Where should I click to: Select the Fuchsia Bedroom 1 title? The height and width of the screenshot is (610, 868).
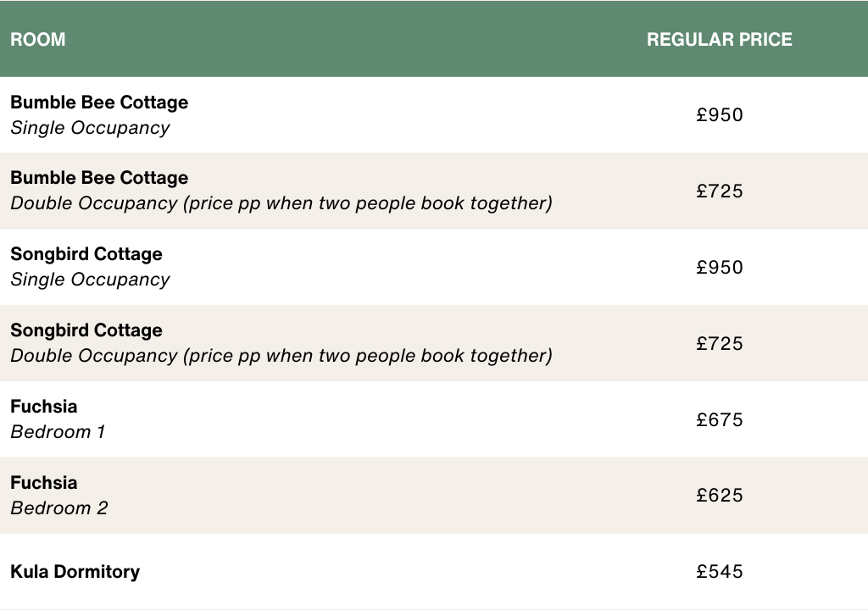(44, 407)
